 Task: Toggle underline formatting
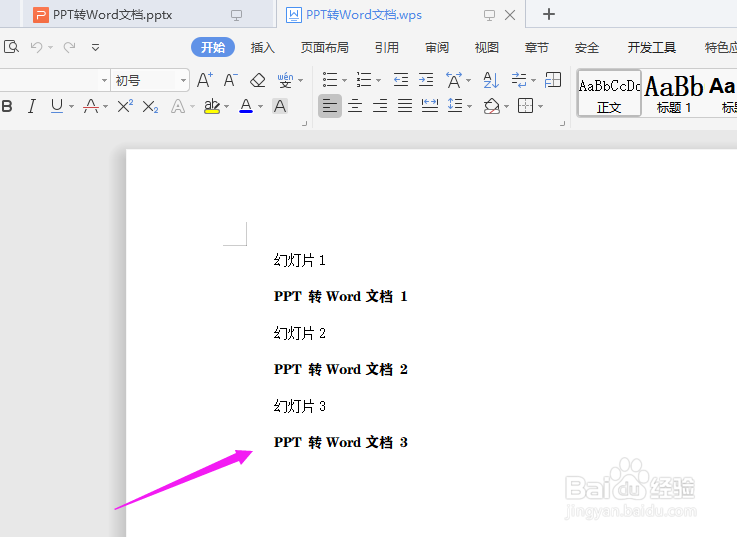pos(57,106)
